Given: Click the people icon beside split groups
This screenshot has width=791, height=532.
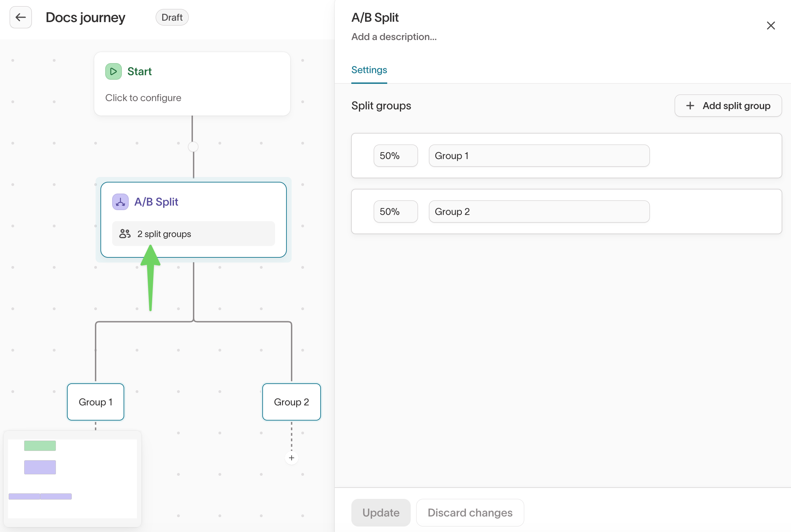Looking at the screenshot, I should [125, 234].
